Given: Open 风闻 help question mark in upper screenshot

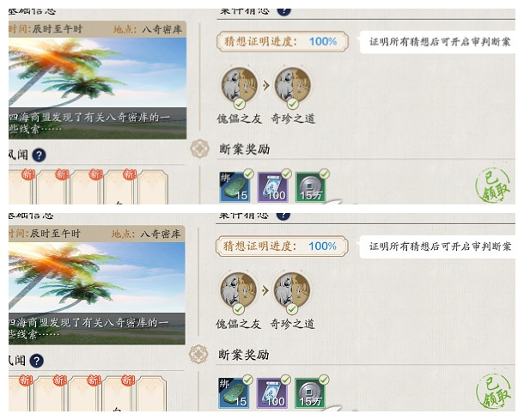Looking at the screenshot, I should [x=39, y=155].
